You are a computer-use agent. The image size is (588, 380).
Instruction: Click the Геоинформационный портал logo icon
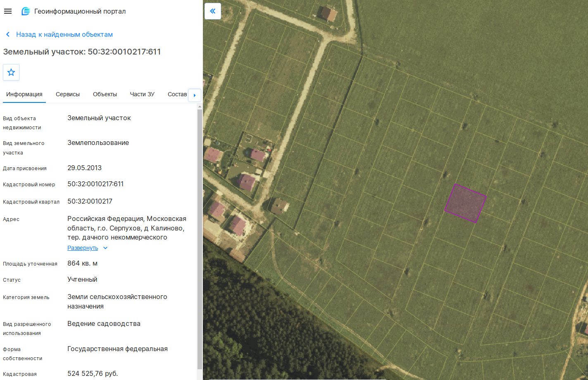pos(26,12)
